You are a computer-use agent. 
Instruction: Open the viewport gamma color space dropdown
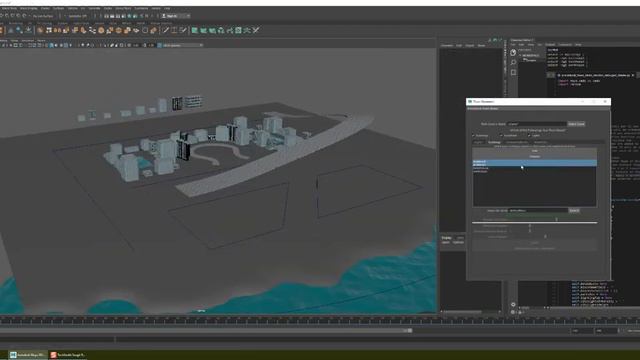pyautogui.click(x=183, y=45)
